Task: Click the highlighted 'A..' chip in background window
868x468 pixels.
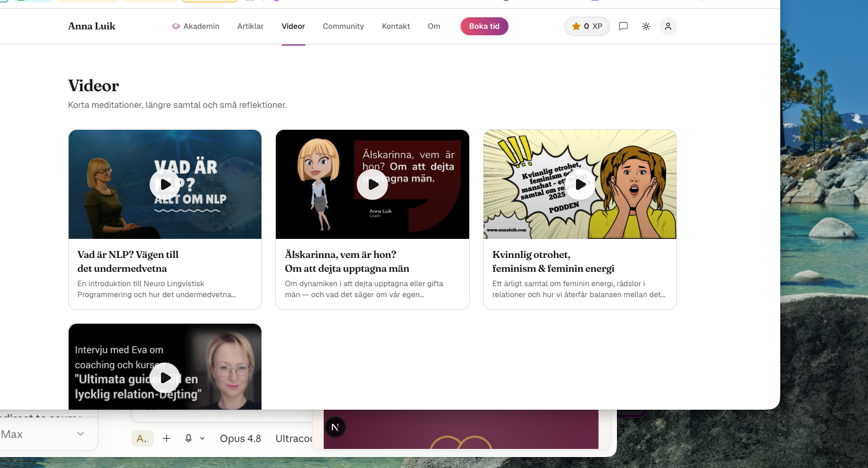Action: [143, 439]
